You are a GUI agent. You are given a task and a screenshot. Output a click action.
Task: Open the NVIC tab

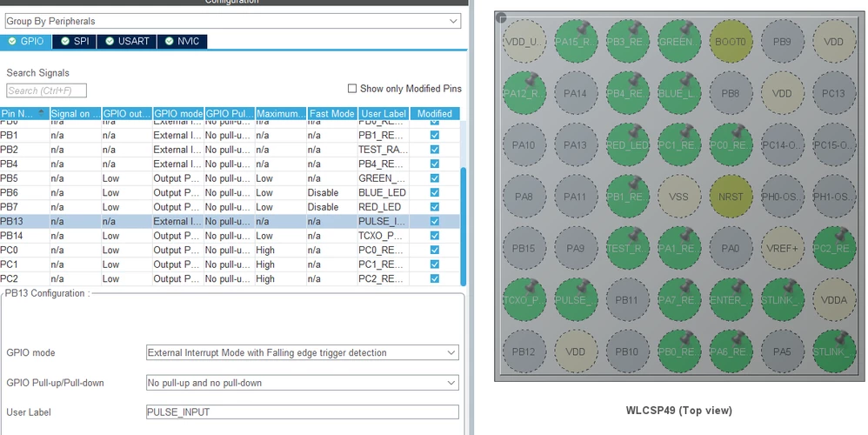pyautogui.click(x=182, y=42)
